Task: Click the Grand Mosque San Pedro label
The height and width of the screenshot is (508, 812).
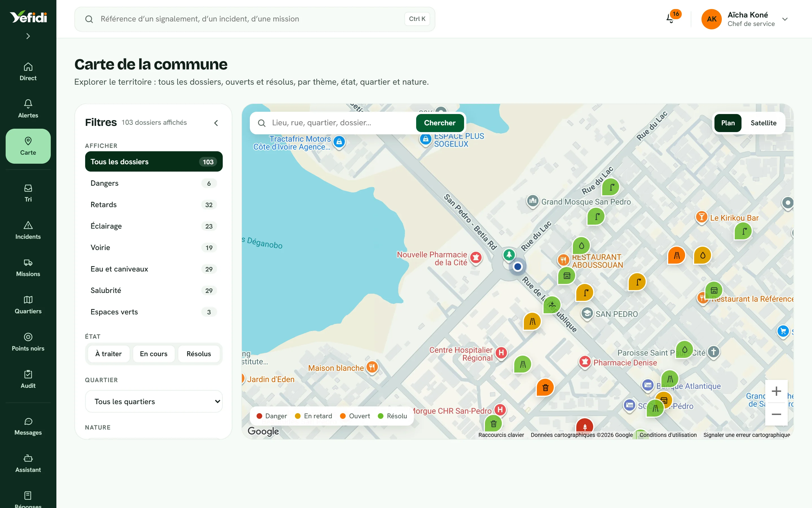Action: tap(586, 202)
